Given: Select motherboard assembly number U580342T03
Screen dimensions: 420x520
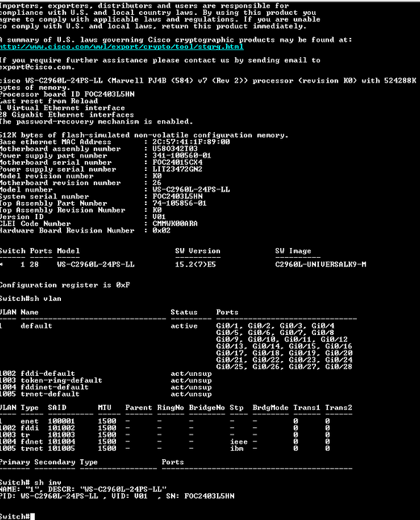Looking at the screenshot, I should tap(175, 149).
